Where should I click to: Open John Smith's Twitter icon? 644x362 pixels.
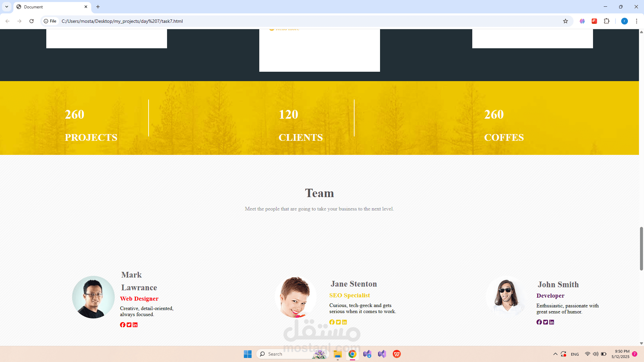[546, 322]
